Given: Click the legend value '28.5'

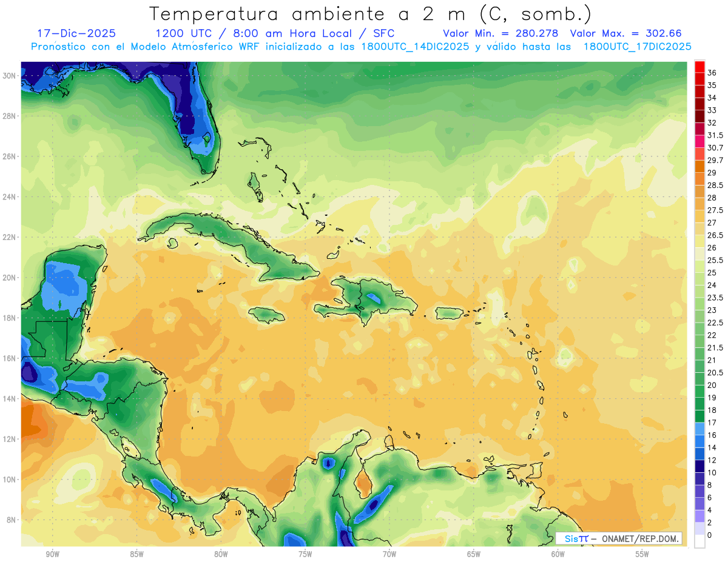Looking at the screenshot, I should click(x=715, y=185).
